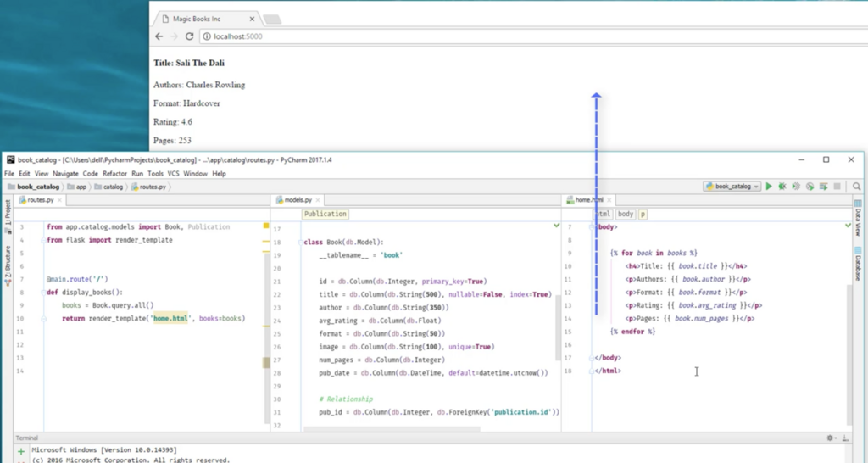This screenshot has width=868, height=463.
Task: Start debugging book_catalog with bug icon
Action: click(782, 187)
